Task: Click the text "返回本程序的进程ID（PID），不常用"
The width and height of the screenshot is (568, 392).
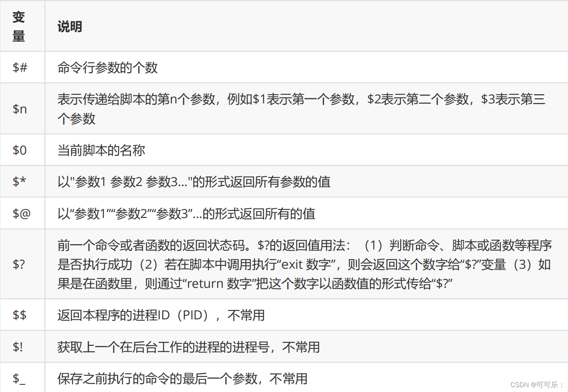Action: (x=161, y=315)
